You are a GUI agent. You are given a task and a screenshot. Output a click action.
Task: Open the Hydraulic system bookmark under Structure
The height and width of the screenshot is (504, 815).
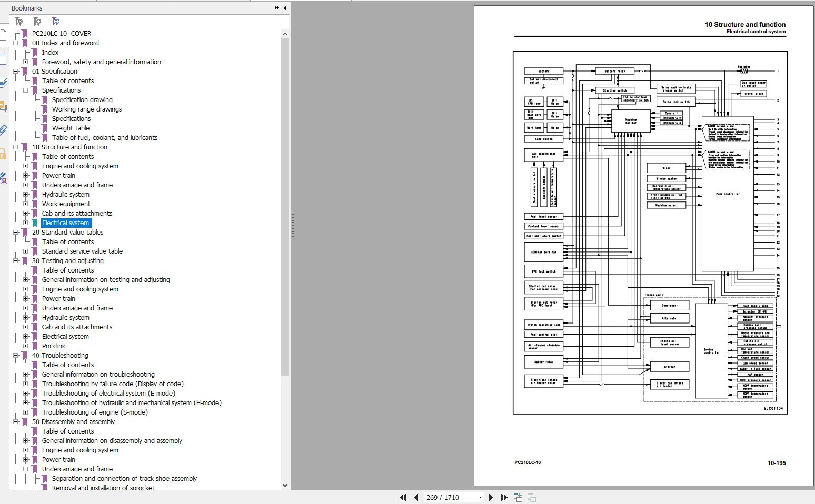(x=65, y=195)
